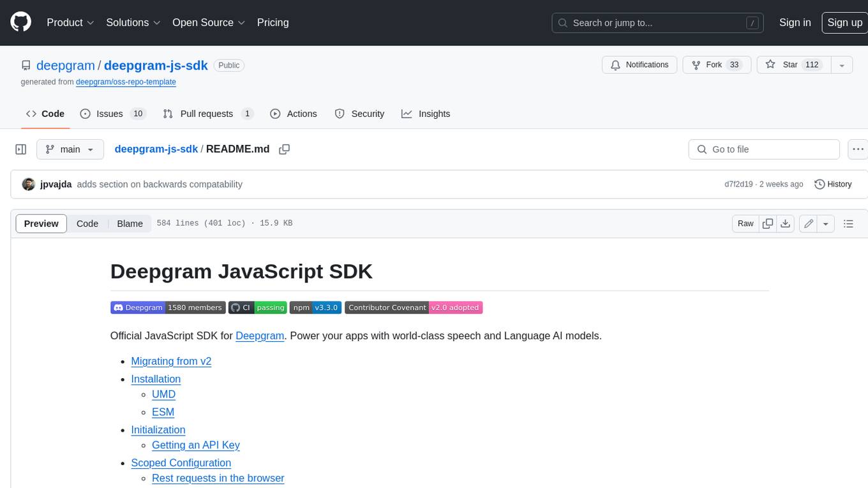Open the backwards compatability commit message

point(160,184)
